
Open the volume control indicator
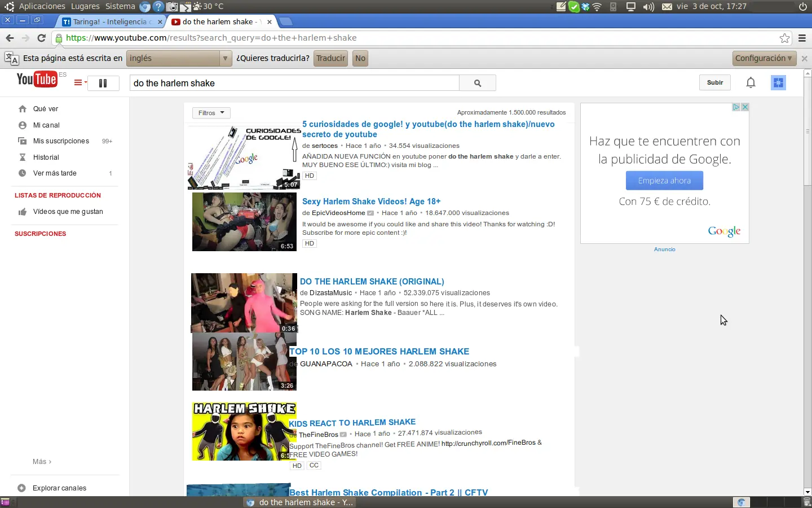tap(648, 7)
